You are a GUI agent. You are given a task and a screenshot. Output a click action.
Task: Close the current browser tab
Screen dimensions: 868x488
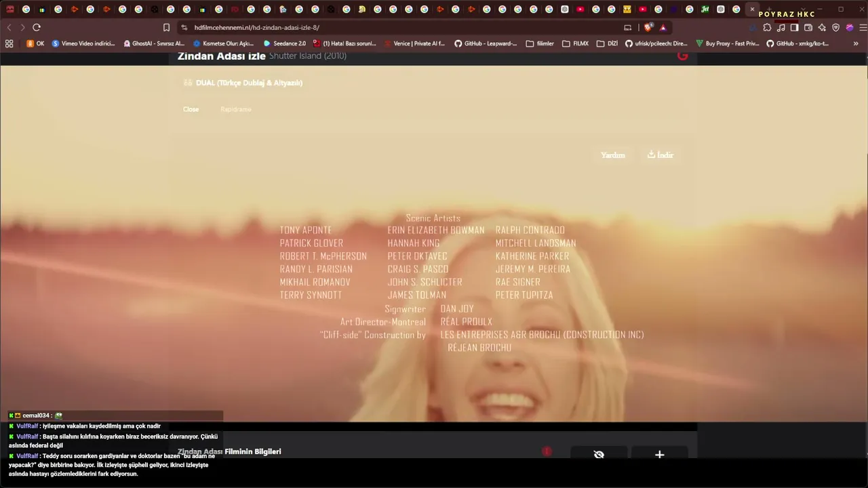752,9
